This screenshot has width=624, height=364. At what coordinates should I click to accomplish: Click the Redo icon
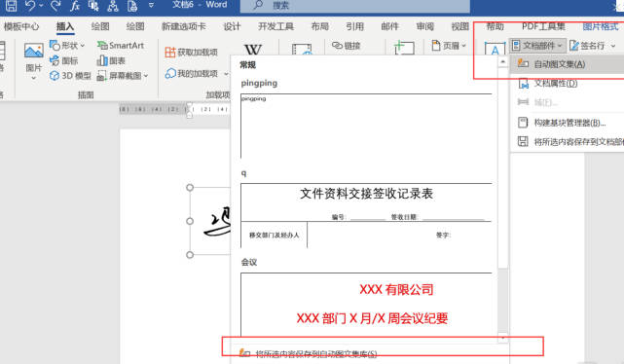click(55, 5)
